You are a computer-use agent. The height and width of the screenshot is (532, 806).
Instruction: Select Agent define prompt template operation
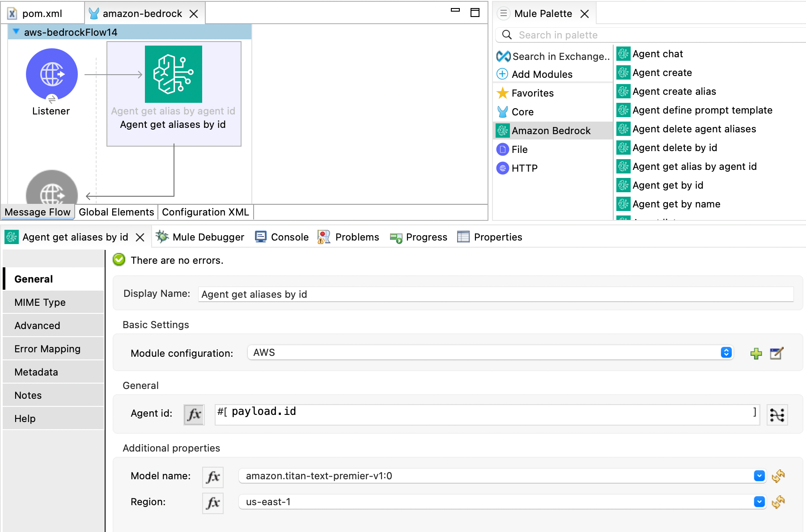click(695, 110)
